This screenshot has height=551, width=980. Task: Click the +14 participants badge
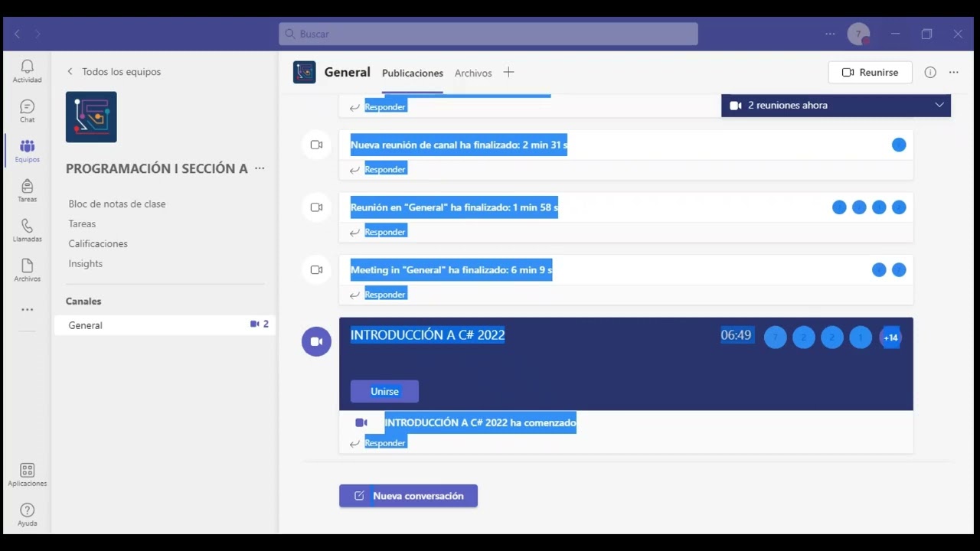[x=890, y=337]
